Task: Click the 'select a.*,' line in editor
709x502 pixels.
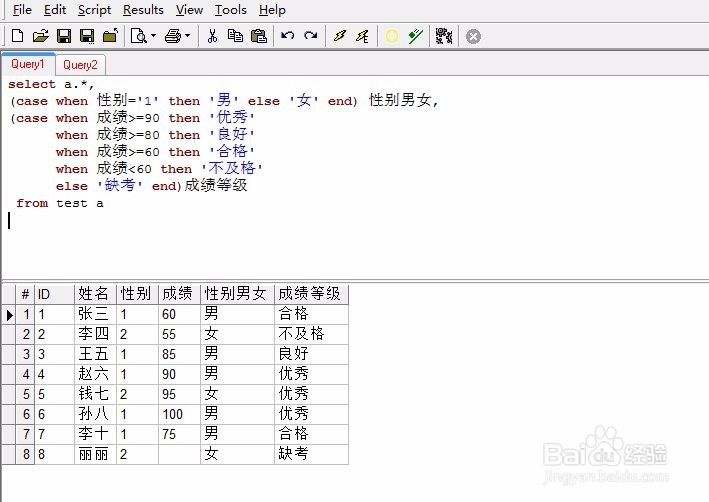Action: coord(51,84)
